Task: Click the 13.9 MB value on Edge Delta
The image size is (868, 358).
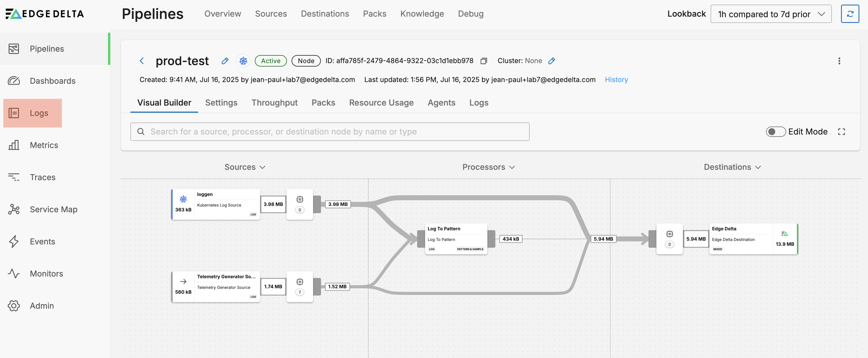Action: click(785, 244)
